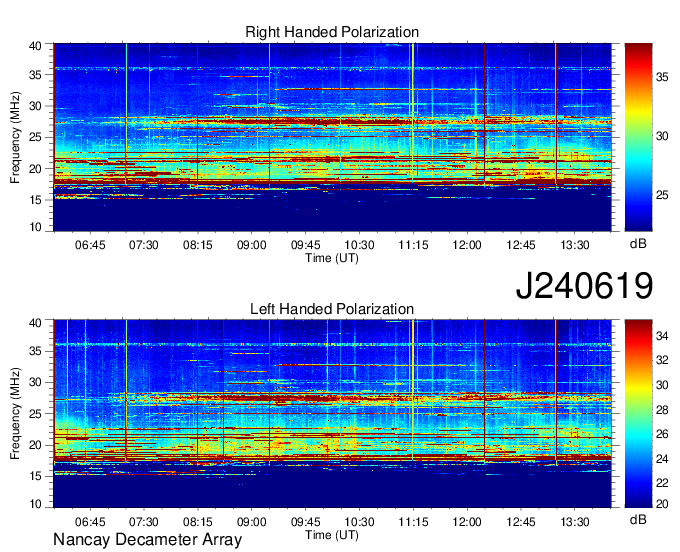Click the 06:45 tick label on top plot
This screenshot has height=552, width=680.
coord(90,245)
